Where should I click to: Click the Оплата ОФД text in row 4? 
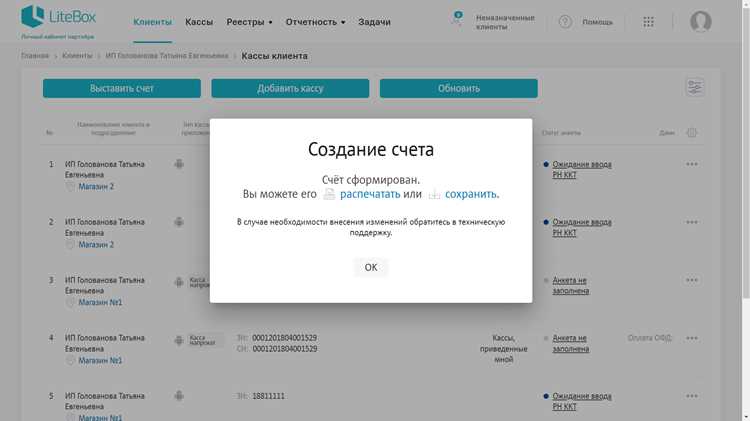650,338
